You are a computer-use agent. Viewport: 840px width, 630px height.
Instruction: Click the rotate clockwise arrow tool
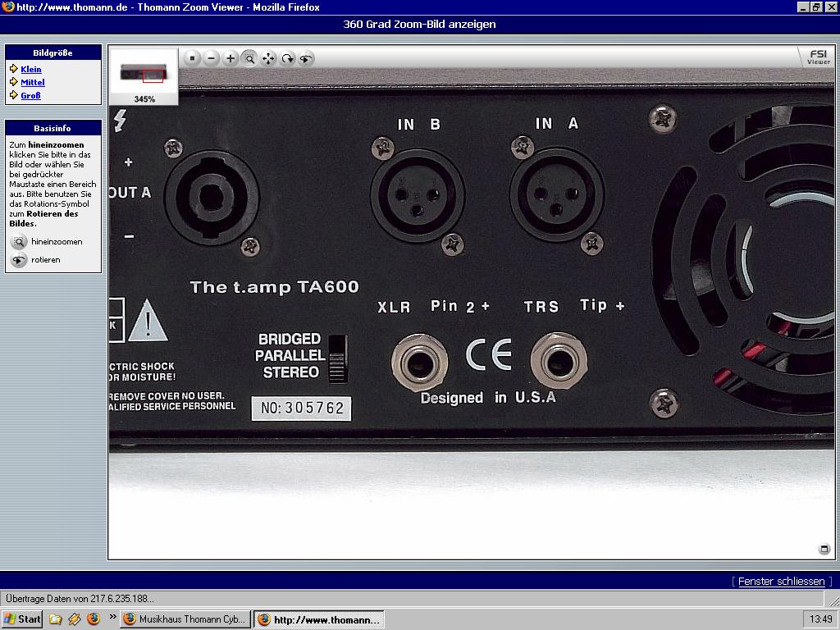pos(288,58)
